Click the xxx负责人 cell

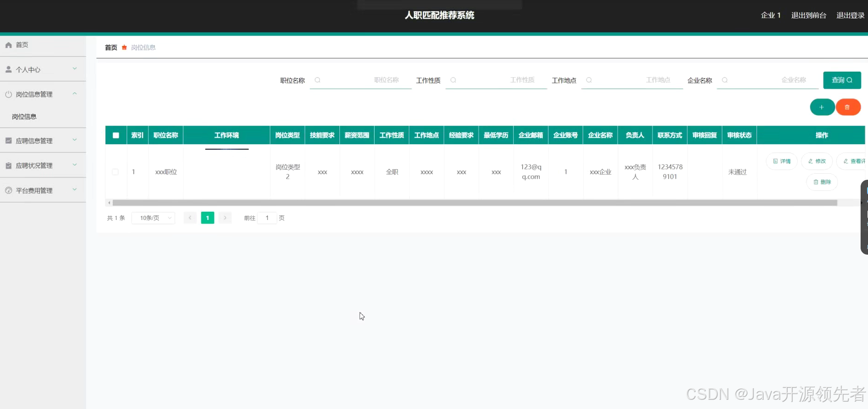pos(635,172)
